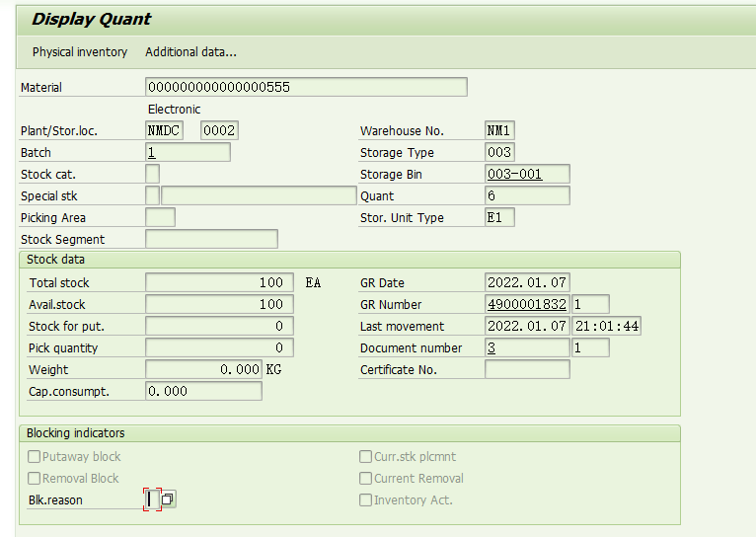The image size is (756, 537).
Task: Click the Avail.stock field
Action: pyautogui.click(x=219, y=304)
